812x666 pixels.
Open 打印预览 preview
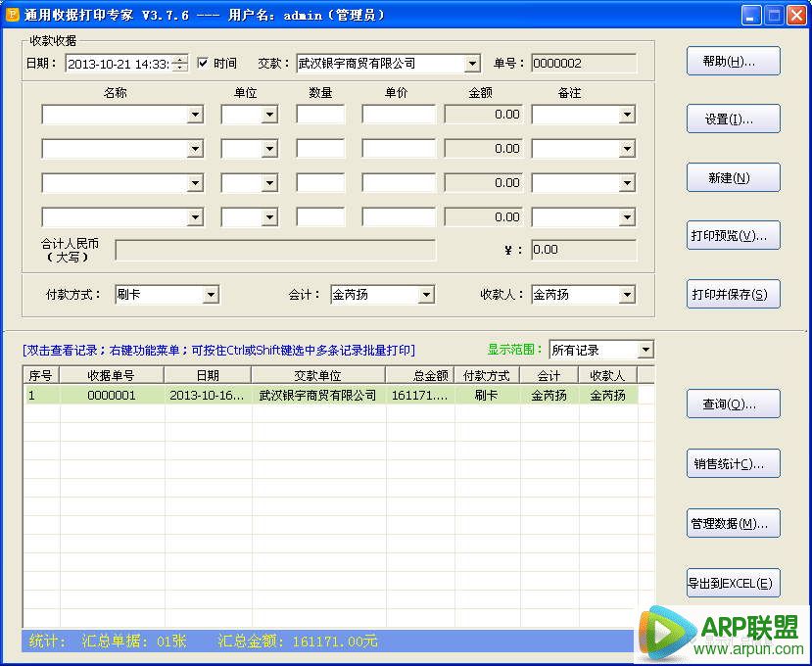point(732,234)
